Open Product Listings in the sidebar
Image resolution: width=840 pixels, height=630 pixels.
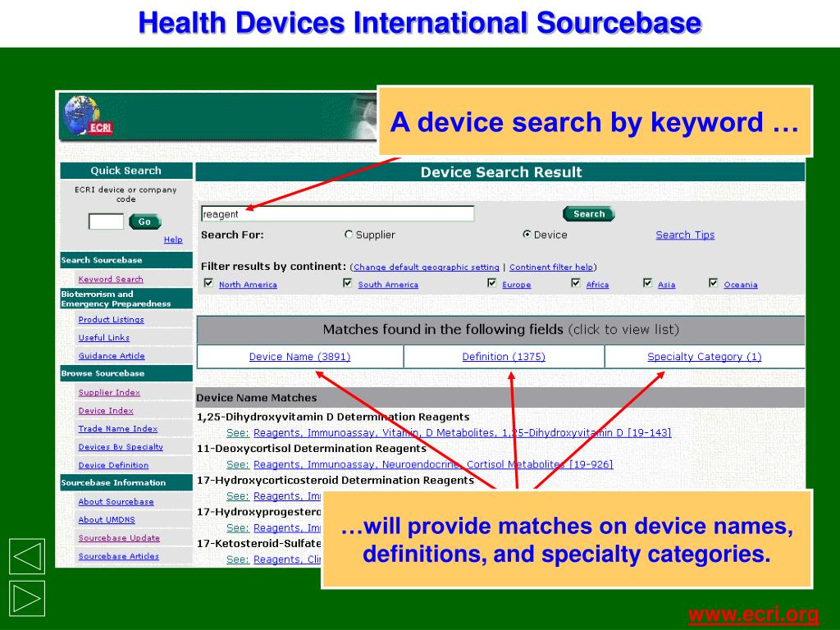(112, 320)
